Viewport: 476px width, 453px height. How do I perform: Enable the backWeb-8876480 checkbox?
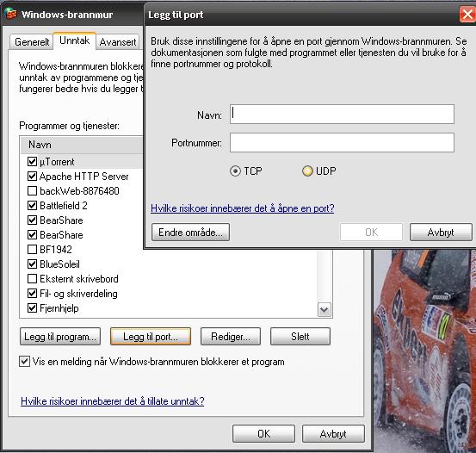click(32, 191)
